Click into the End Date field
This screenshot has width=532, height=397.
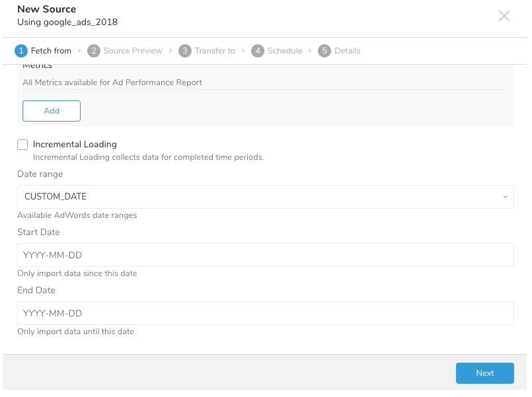[265, 313]
